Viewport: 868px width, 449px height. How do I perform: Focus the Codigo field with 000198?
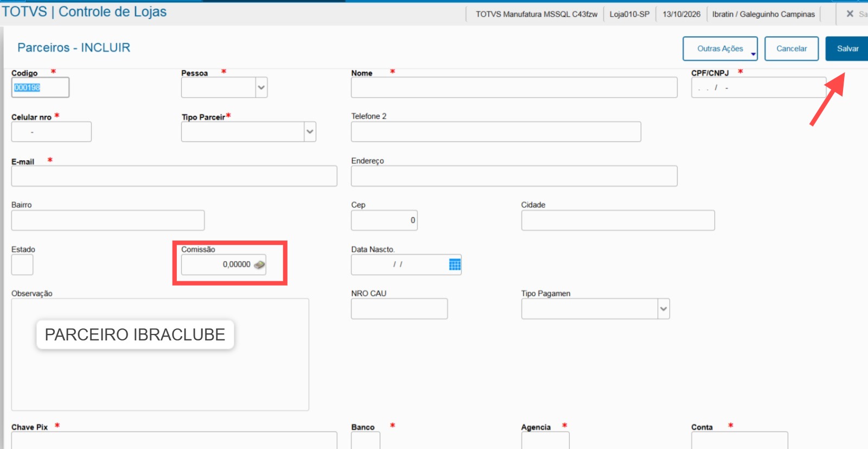(40, 87)
